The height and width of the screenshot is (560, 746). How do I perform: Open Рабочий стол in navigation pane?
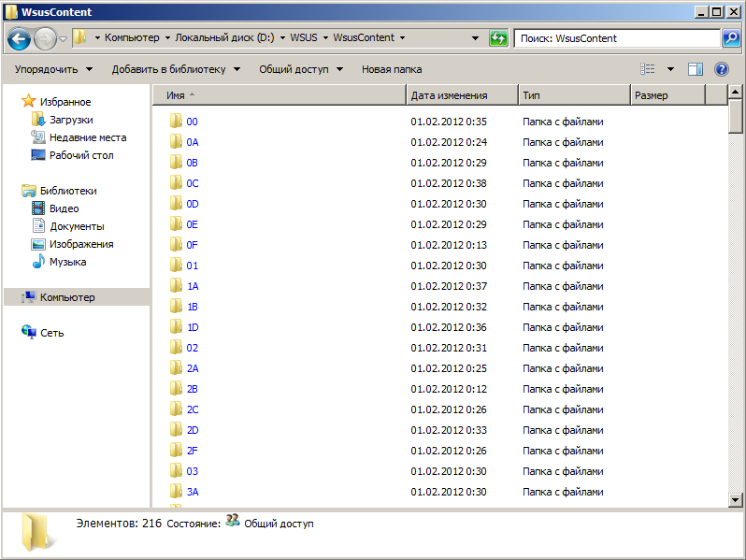[80, 155]
